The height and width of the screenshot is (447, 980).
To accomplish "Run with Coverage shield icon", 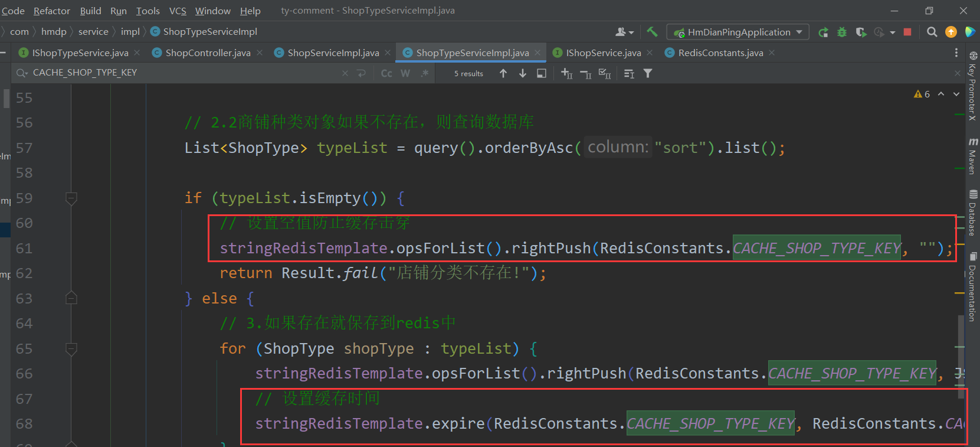I will (861, 32).
